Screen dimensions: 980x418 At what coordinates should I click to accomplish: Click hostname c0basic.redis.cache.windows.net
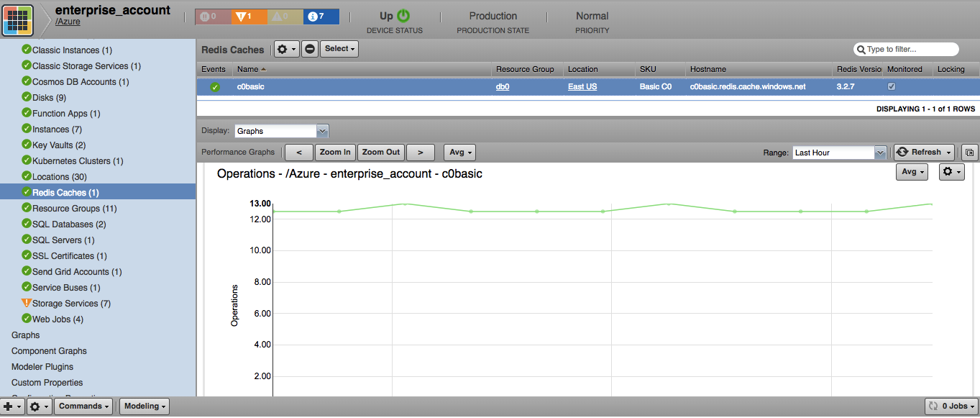[x=748, y=86]
